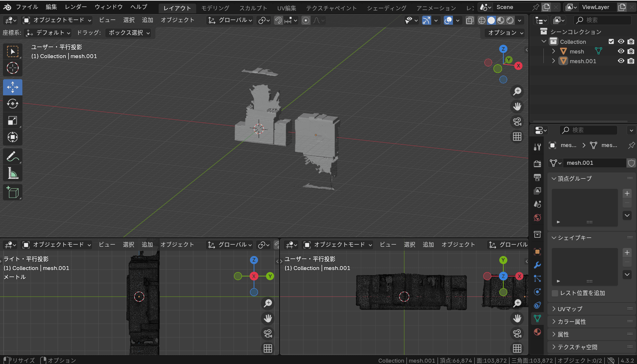This screenshot has width=637, height=364.
Task: Open the オブジェクトモード dropdown in main viewport
Action: coord(57,20)
